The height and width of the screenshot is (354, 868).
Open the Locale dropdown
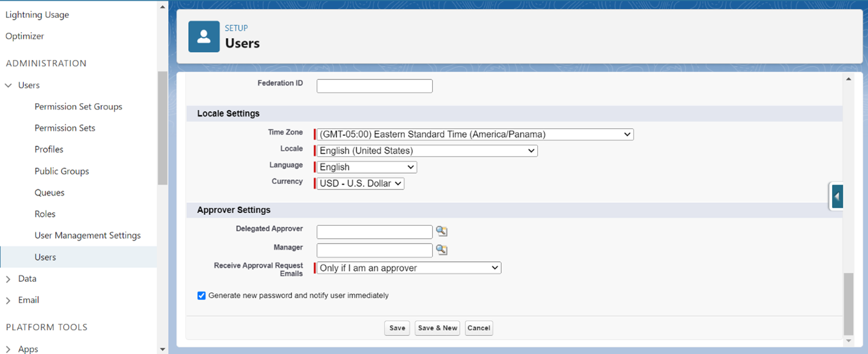point(427,151)
